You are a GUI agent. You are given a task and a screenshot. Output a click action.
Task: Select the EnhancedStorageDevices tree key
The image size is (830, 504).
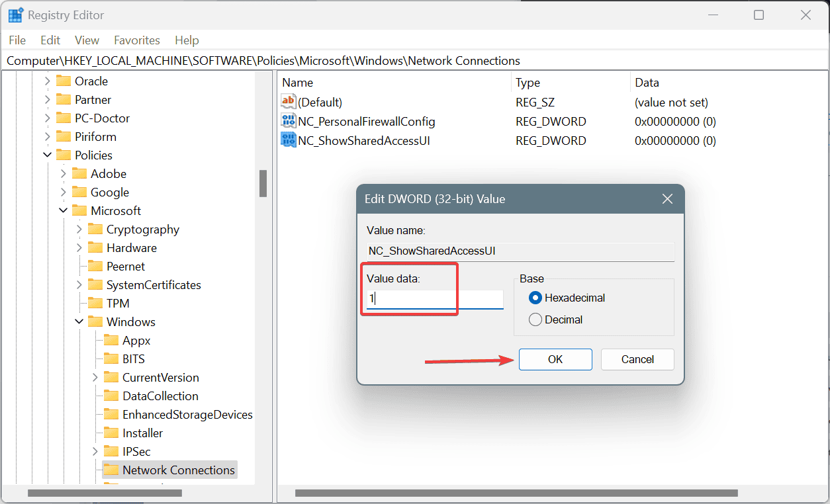tap(187, 414)
